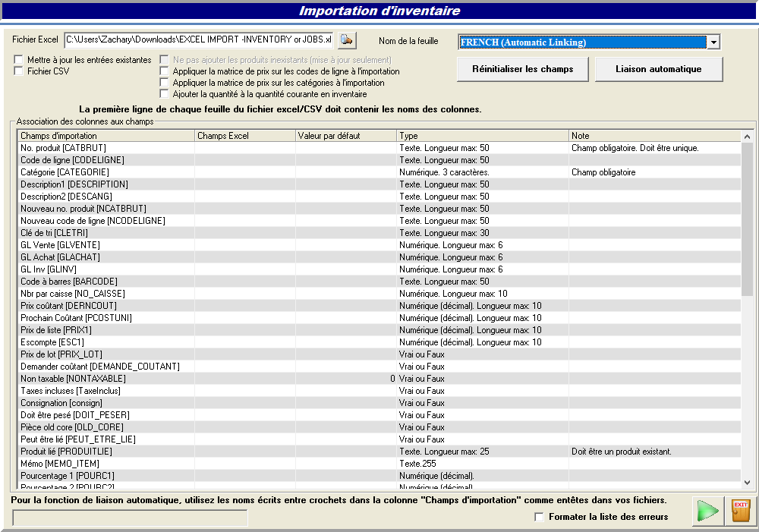Click the vertical scrollbar thumb
This screenshot has width=759, height=532.
(x=747, y=219)
